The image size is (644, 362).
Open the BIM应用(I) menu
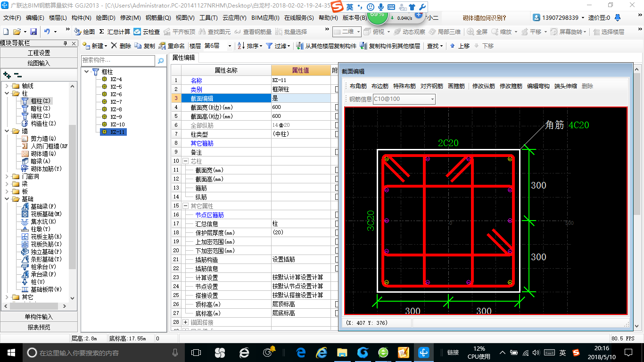pyautogui.click(x=265, y=18)
